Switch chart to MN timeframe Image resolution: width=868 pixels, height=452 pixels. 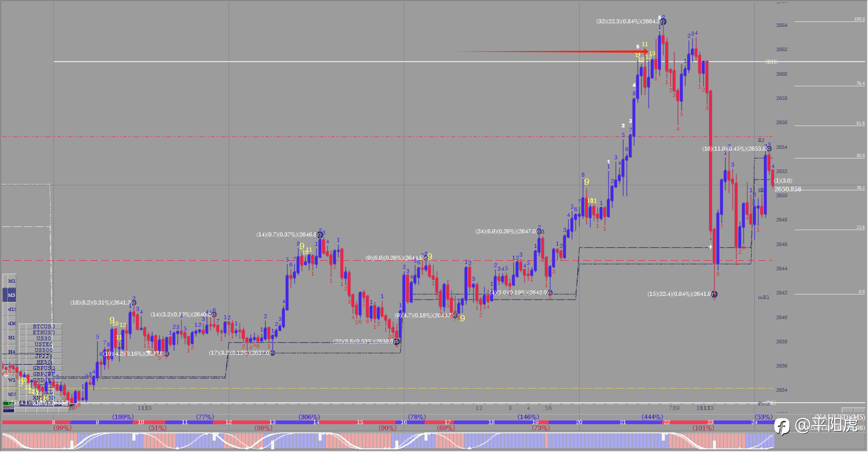[11, 394]
